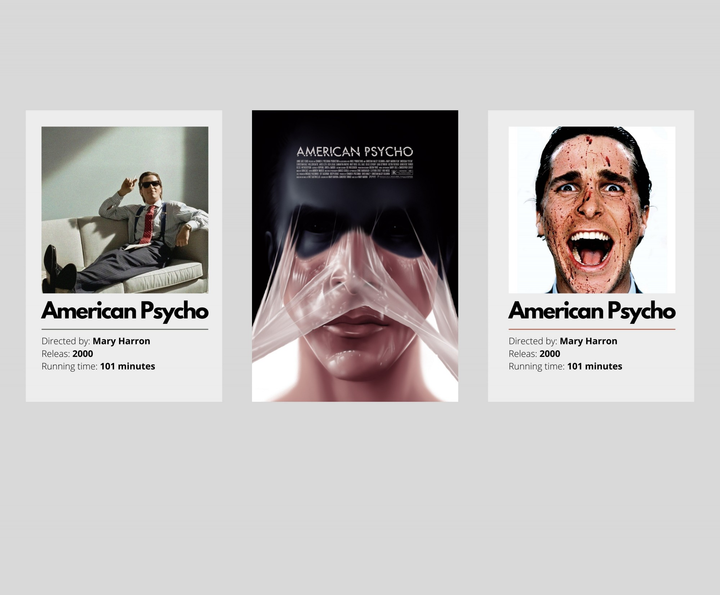Viewport: 720px width, 595px height.
Task: Select the screaming bloody face photo
Action: click(x=592, y=210)
